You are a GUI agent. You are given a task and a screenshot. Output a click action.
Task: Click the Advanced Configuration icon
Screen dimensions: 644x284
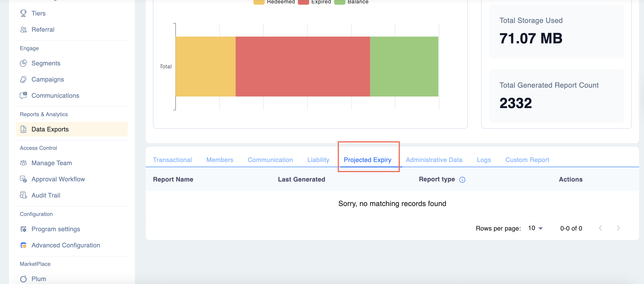pyautogui.click(x=23, y=245)
